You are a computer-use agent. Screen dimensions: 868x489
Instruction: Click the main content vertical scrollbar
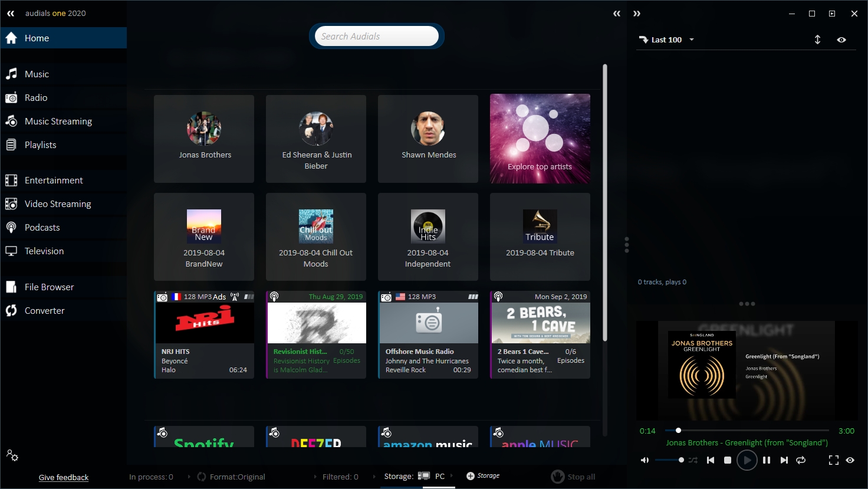coord(604,202)
